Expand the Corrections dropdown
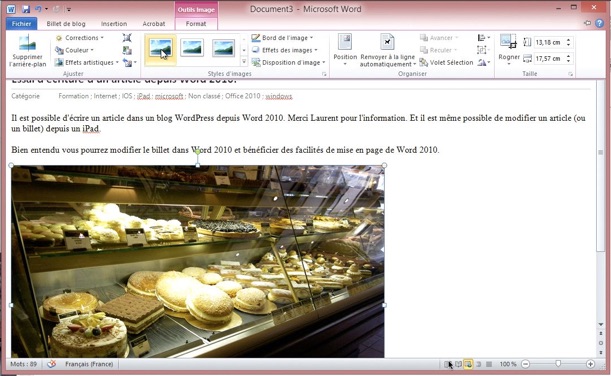This screenshot has height=376, width=611. [x=80, y=38]
